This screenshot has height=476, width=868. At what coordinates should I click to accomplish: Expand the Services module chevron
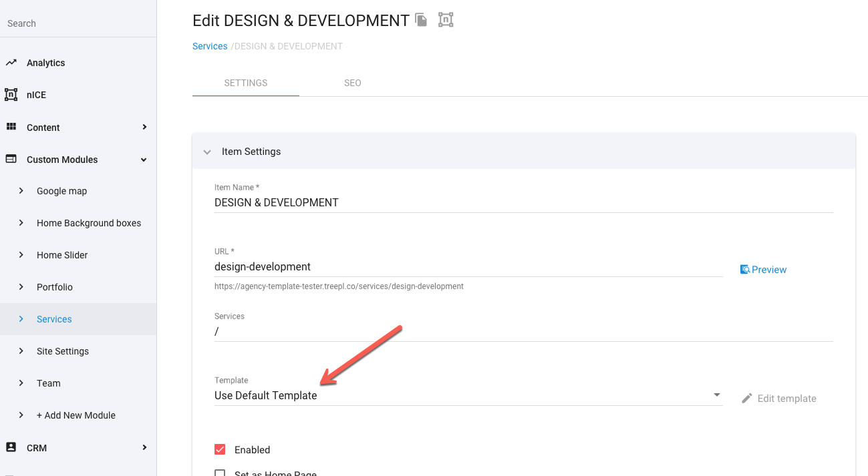pyautogui.click(x=21, y=319)
